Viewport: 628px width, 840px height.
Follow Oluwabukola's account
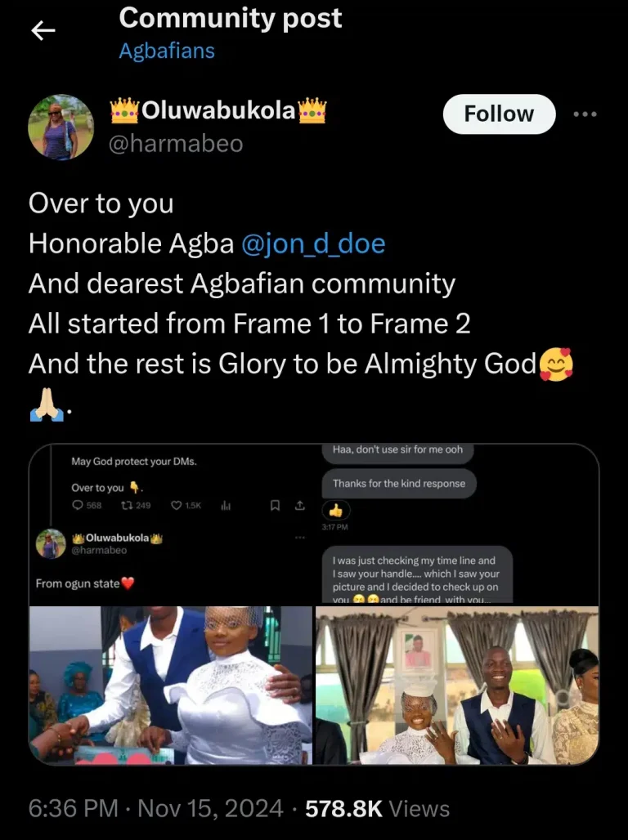[499, 114]
